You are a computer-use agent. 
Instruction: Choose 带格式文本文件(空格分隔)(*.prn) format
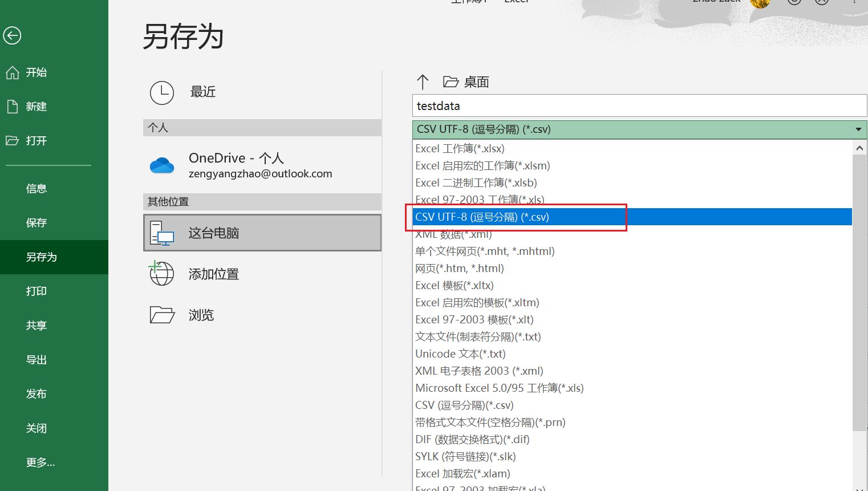pos(632,423)
